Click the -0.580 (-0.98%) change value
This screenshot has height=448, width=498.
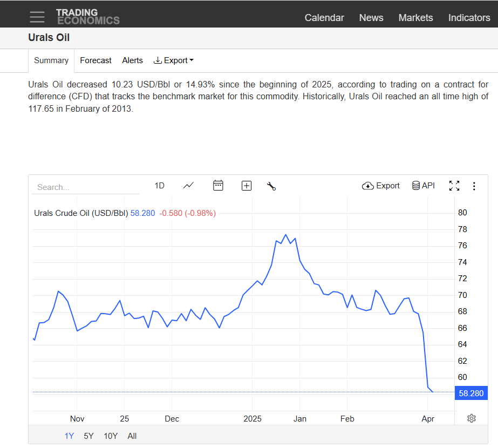click(187, 213)
